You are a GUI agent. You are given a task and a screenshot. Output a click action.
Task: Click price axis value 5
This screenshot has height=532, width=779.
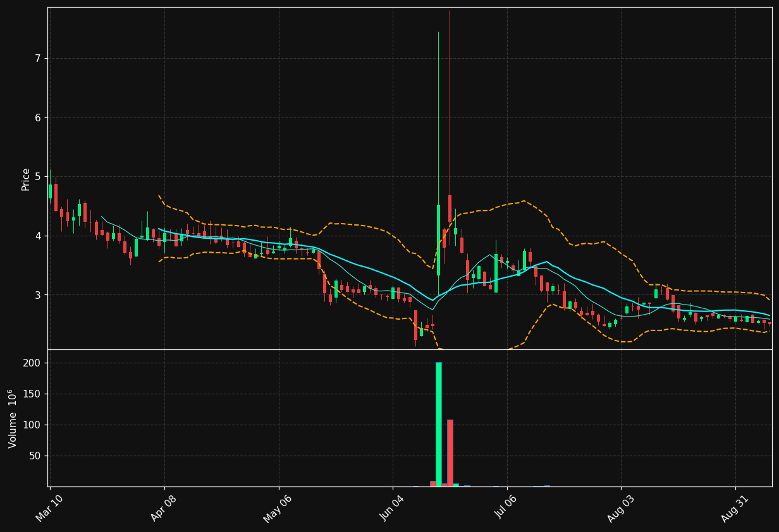37,177
